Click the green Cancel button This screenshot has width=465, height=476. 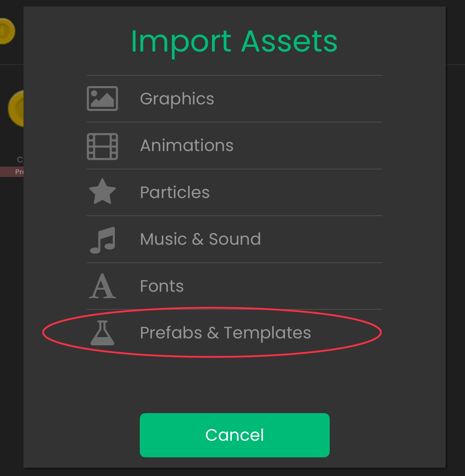point(235,435)
